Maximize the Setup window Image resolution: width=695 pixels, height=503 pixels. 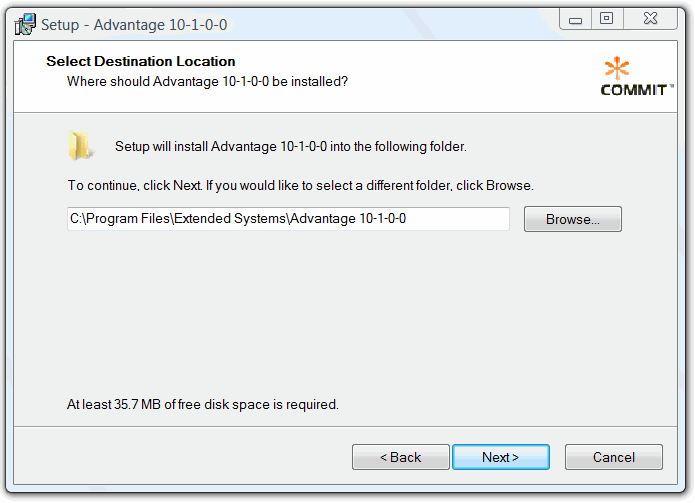click(606, 18)
